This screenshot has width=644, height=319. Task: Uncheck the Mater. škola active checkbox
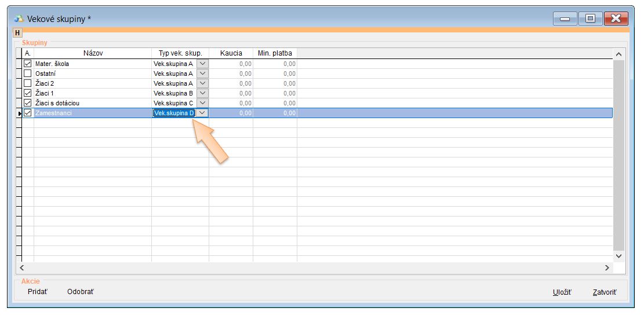pyautogui.click(x=27, y=64)
